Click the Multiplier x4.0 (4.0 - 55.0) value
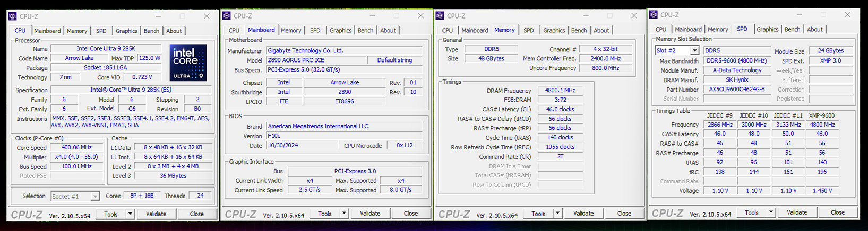Viewport: 868px width, 231px height. (76, 157)
